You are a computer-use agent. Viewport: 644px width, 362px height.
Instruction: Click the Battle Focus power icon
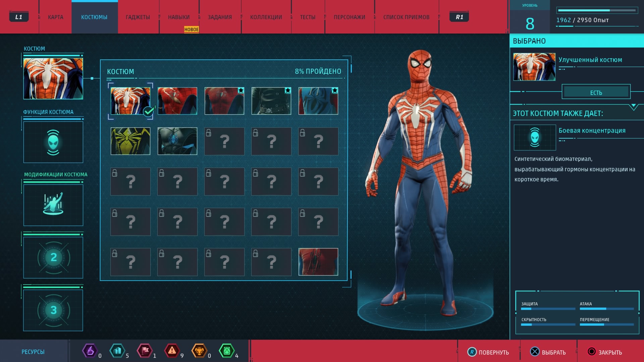point(535,137)
